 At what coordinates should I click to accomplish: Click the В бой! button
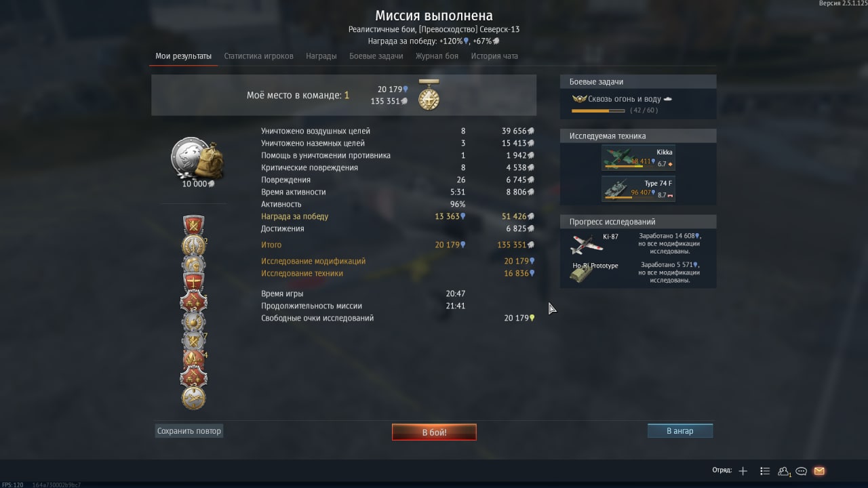pyautogui.click(x=434, y=432)
